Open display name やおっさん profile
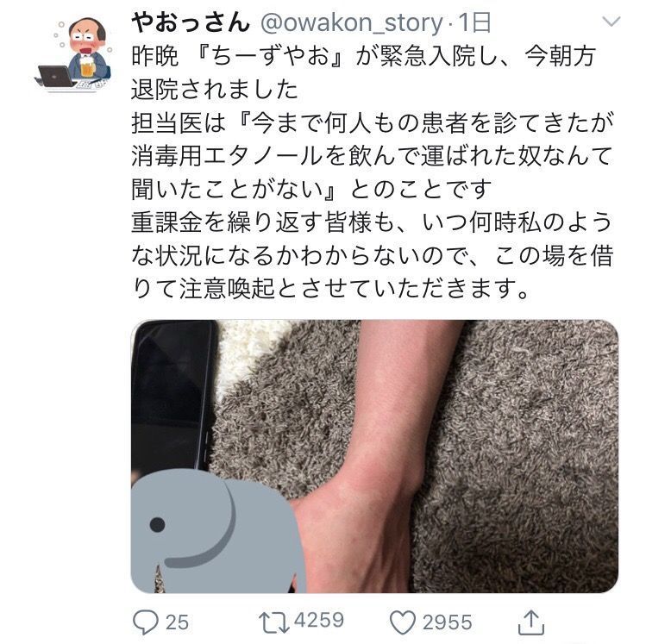 [x=191, y=22]
